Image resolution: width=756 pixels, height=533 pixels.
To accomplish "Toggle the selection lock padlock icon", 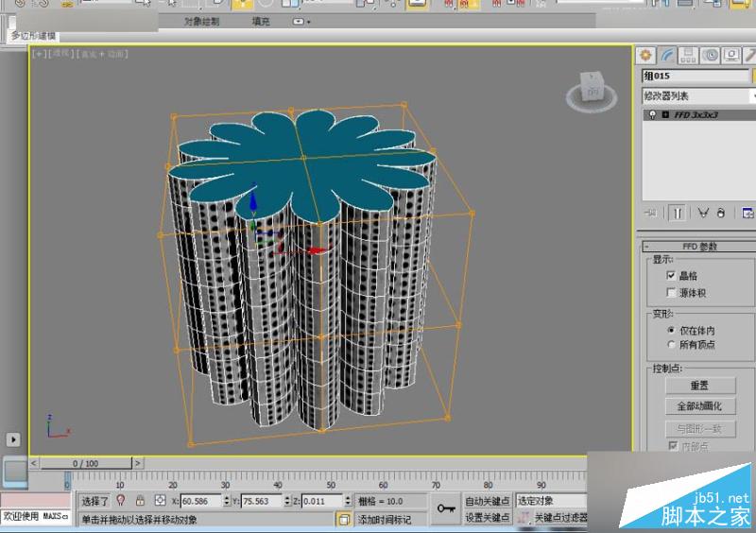I will coord(140,501).
